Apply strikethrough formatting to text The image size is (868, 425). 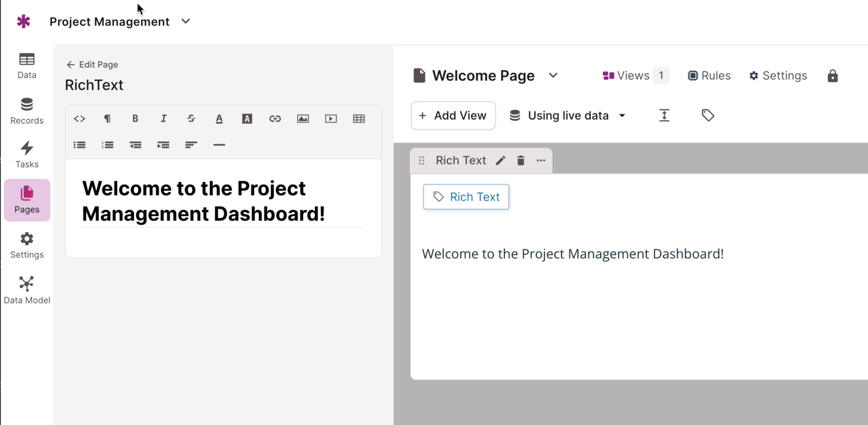click(x=191, y=119)
